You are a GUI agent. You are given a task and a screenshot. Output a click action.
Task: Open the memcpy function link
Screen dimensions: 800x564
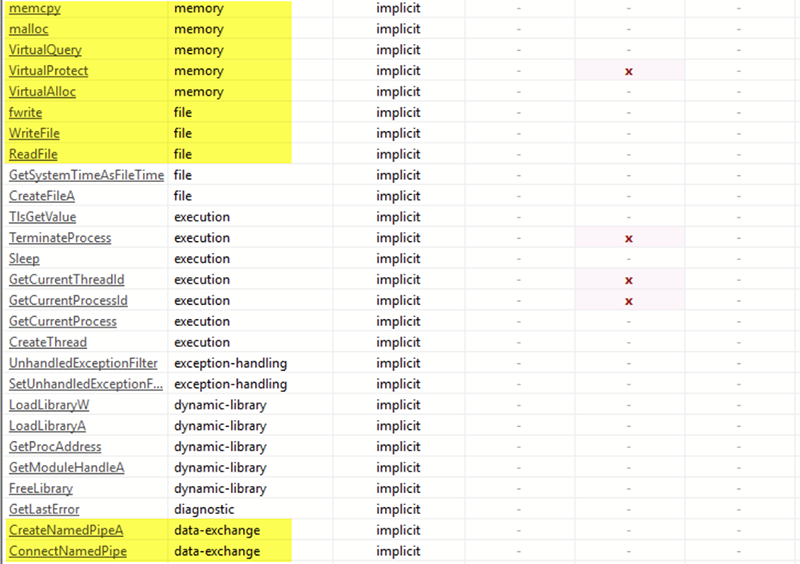(x=35, y=8)
